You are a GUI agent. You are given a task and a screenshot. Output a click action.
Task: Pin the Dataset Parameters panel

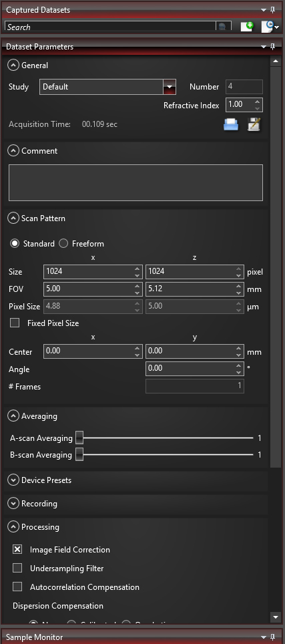tap(273, 47)
